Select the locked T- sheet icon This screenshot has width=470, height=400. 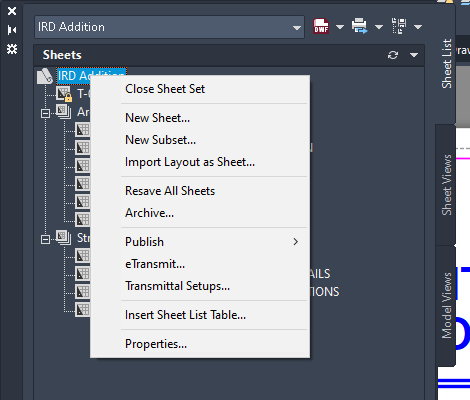point(64,94)
